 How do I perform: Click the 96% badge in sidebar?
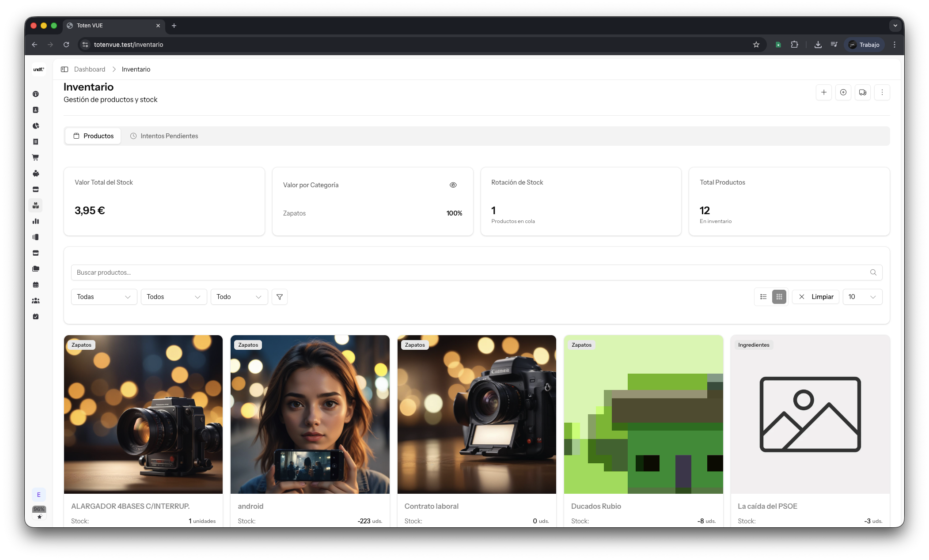coord(39,509)
